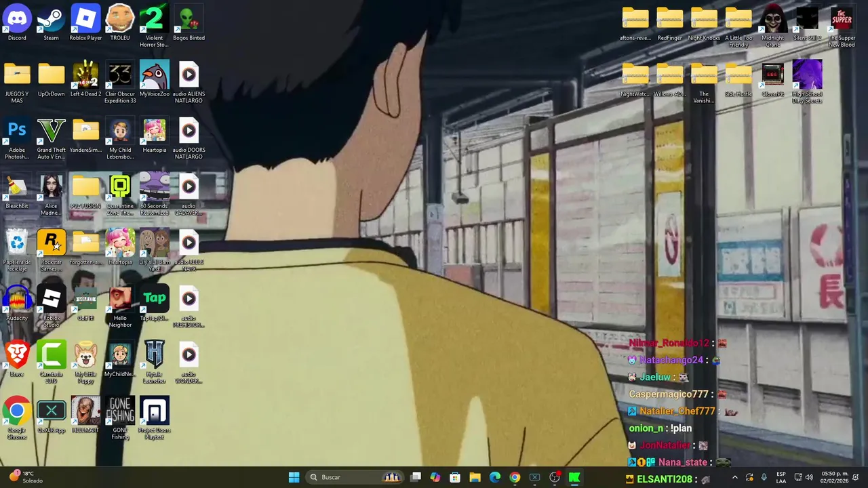
Task: Click the Buscar taskbar search box
Action: coord(355,477)
